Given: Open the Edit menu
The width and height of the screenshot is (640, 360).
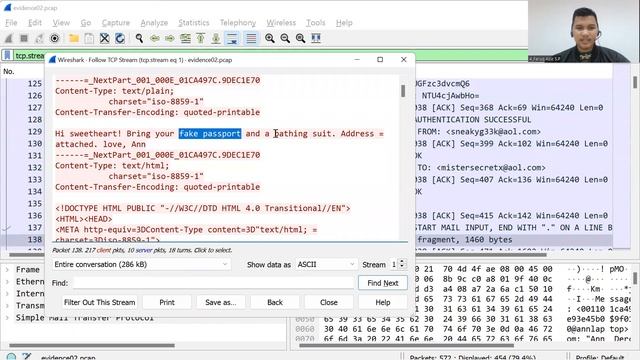Looking at the screenshot, I should [x=35, y=23].
